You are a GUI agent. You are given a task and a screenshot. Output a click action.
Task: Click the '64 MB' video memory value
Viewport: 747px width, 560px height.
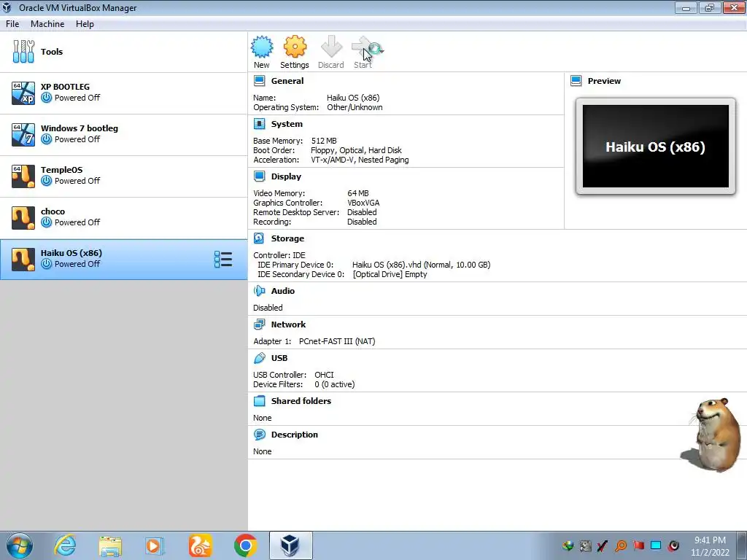point(357,193)
